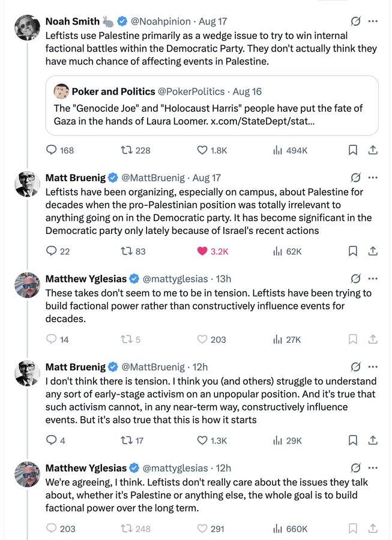Open the Matt Bruenig name on 12h post
The width and height of the screenshot is (392, 540).
76,367
